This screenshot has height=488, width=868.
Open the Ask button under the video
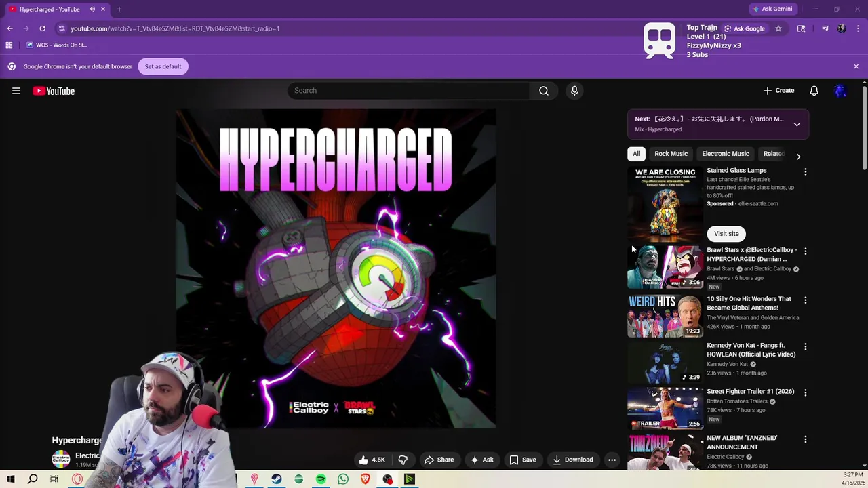tap(481, 460)
